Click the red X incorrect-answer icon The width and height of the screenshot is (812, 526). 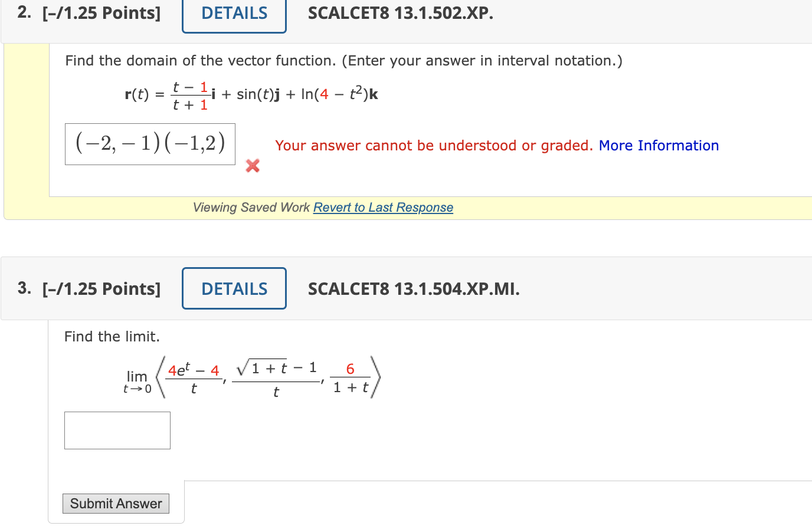pyautogui.click(x=253, y=166)
